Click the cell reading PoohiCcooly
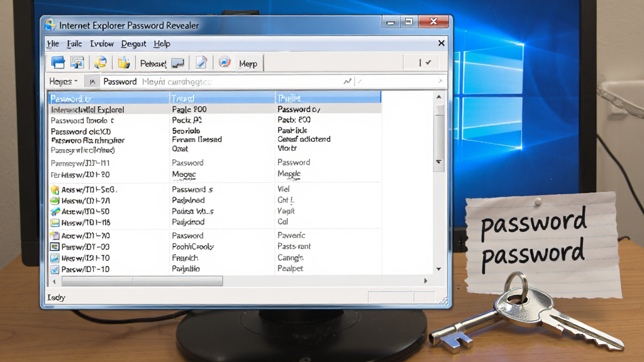This screenshot has width=644, height=362. (x=192, y=246)
